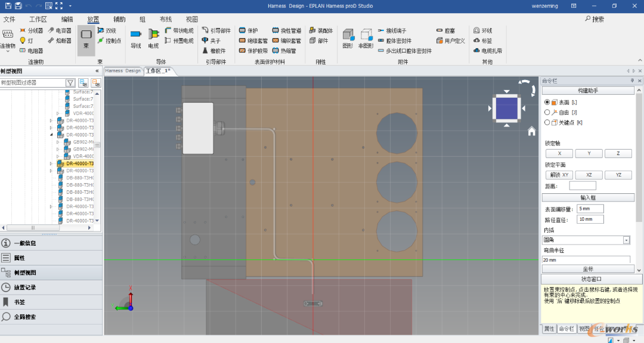Select the 控制点 control point tool
Screen dimensions: 644x343
point(109,41)
